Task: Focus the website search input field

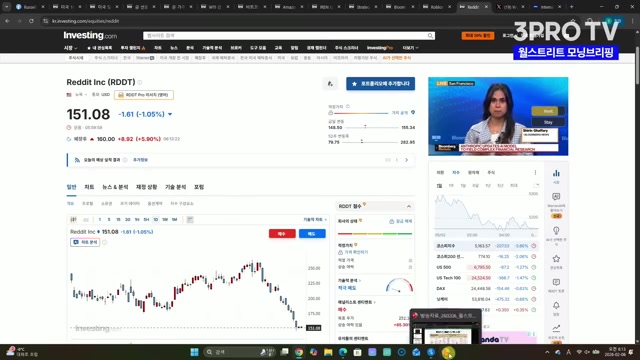Action: click(286, 36)
